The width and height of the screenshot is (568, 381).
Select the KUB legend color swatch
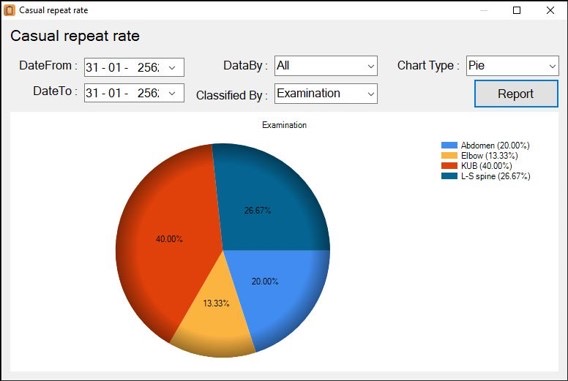(449, 166)
